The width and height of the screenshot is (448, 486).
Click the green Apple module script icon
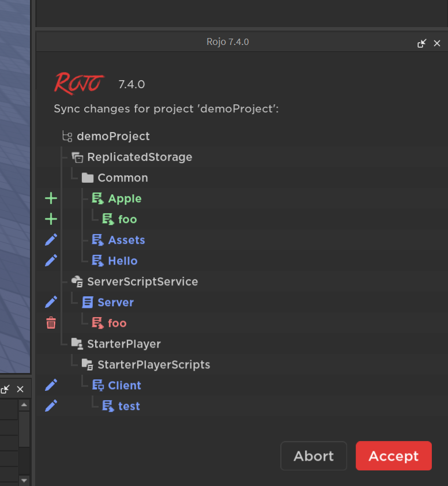coord(97,198)
